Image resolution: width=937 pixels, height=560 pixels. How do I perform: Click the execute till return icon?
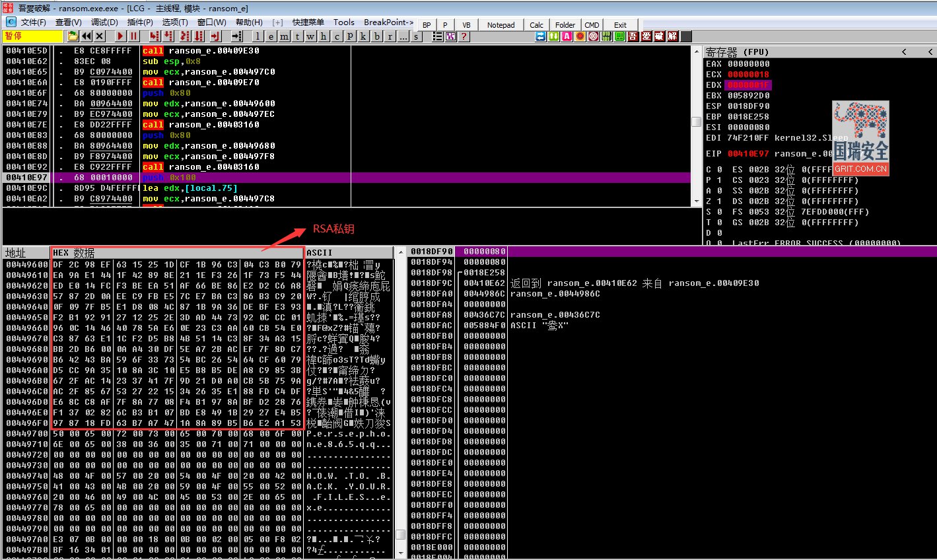(x=215, y=36)
